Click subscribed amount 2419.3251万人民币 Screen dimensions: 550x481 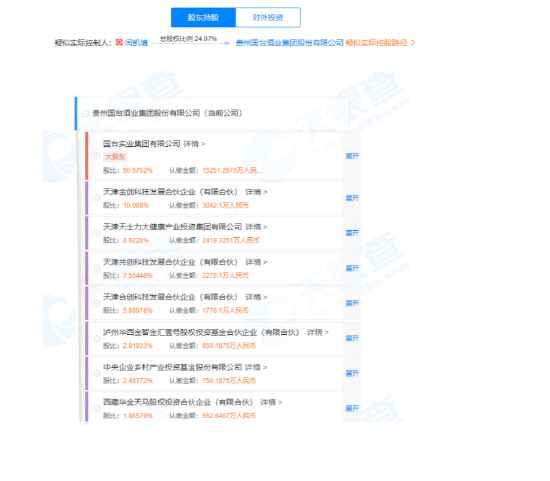point(231,240)
